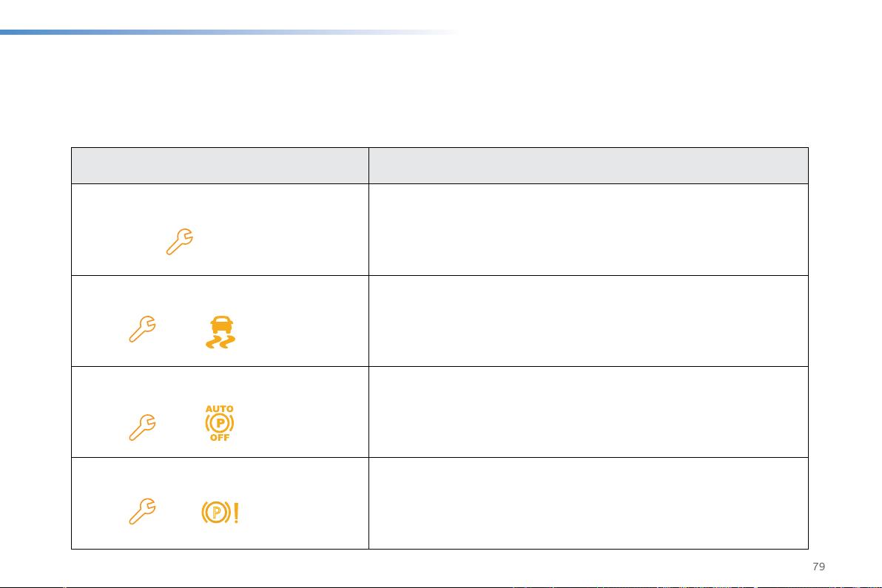
Task: Click description cell in AUTO P OFF row
Action: pyautogui.click(x=588, y=412)
